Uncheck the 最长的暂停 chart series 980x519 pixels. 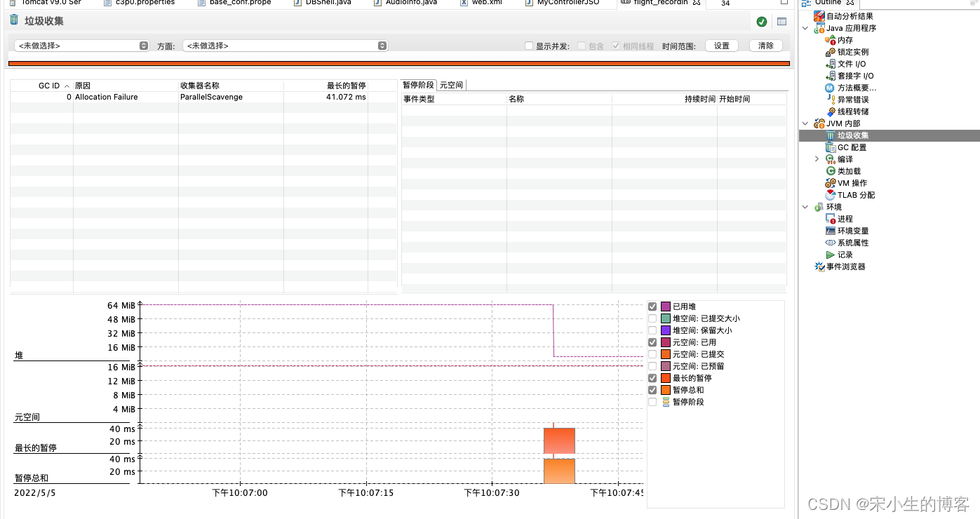653,378
